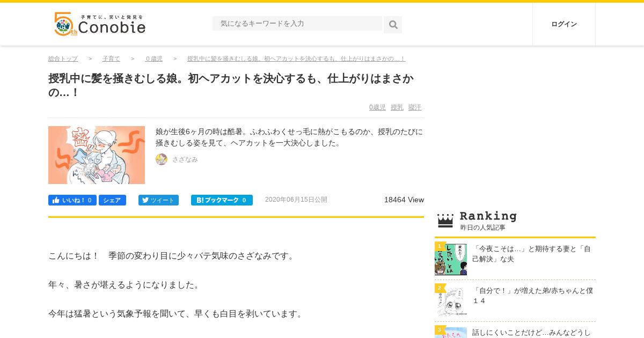644x338 pixels.
Task: Click the article summary text 娘が生後6ヶ月
Action: (x=289, y=137)
